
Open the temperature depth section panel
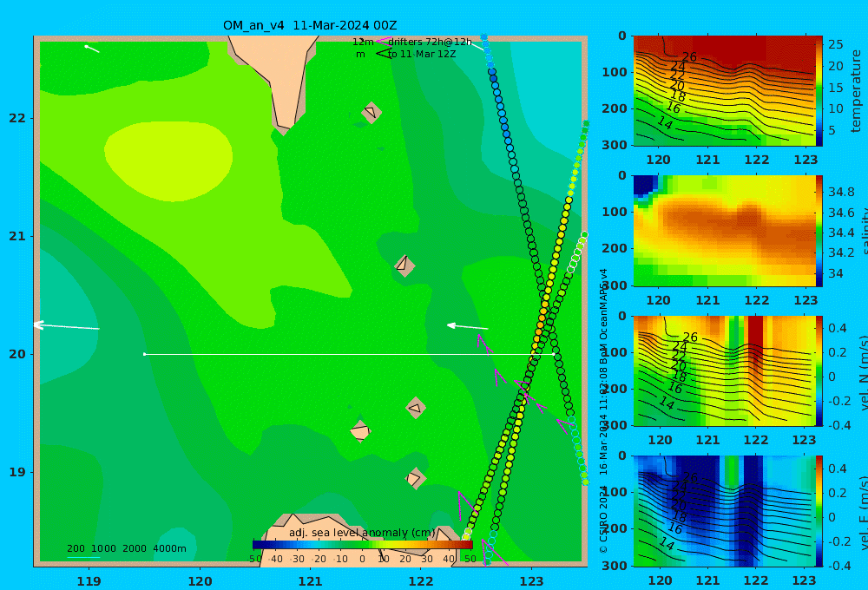coord(725,91)
